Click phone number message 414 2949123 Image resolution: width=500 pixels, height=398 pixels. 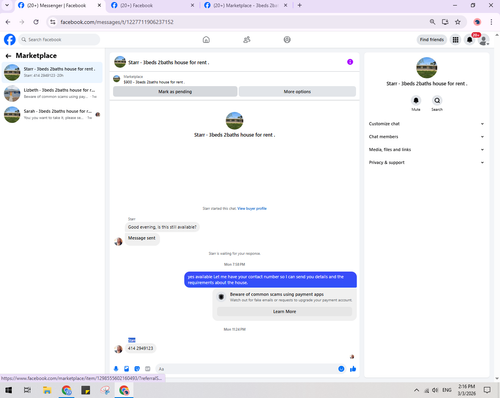140,348
